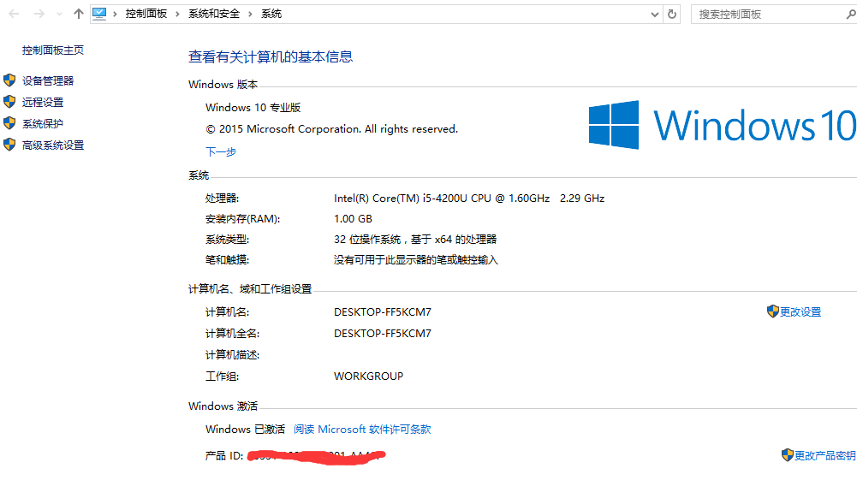Select 系统和安全 in the breadcrumb path
The width and height of the screenshot is (857, 504).
coord(214,15)
